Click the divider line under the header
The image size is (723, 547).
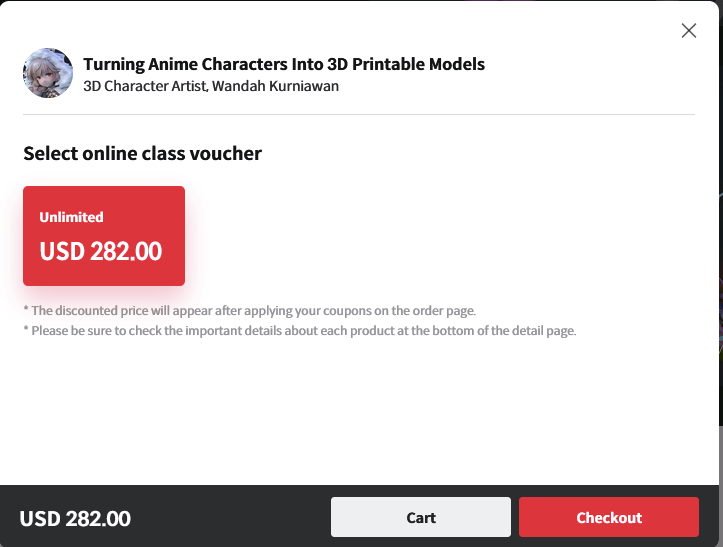pyautogui.click(x=360, y=115)
